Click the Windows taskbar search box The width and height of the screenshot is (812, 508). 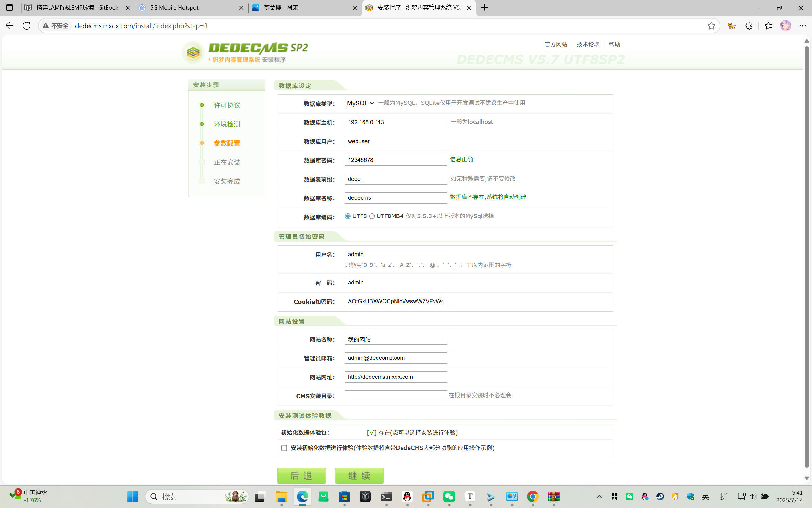click(x=197, y=497)
